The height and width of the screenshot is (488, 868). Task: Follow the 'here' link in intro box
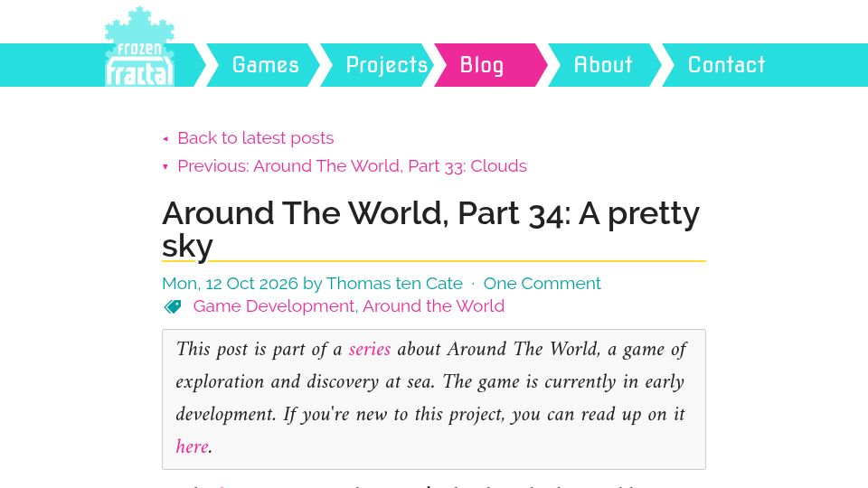[x=192, y=446]
